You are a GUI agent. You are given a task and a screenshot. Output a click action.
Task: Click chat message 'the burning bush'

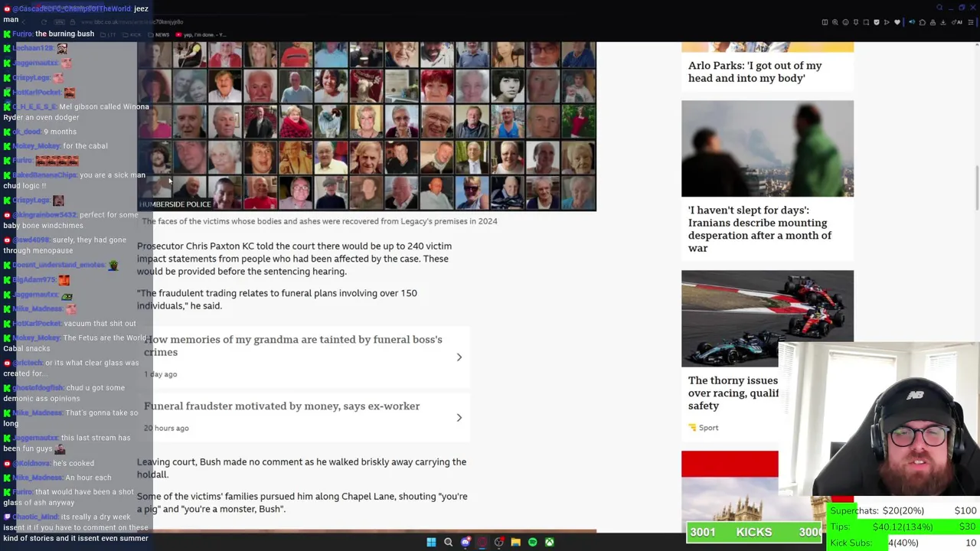[64, 34]
